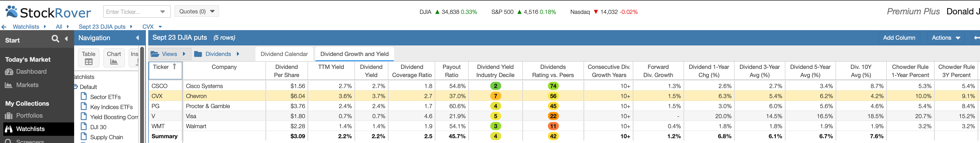980x143 pixels.
Task: Click Chevron's orange decile badge 7
Action: pos(495,96)
